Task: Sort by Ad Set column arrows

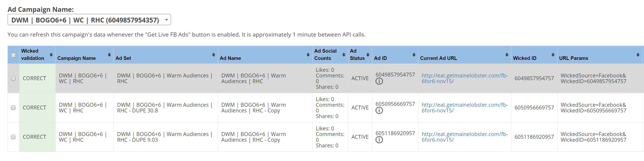Action: coord(214,54)
